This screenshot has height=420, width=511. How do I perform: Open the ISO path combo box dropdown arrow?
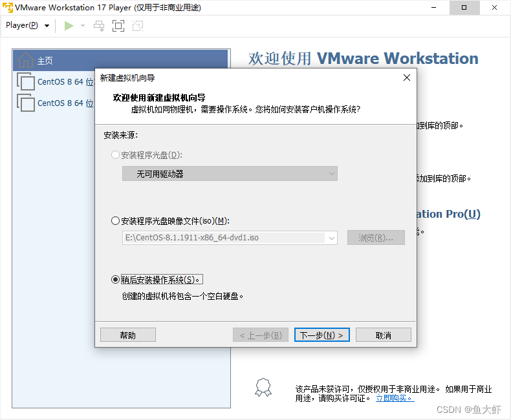click(x=331, y=238)
